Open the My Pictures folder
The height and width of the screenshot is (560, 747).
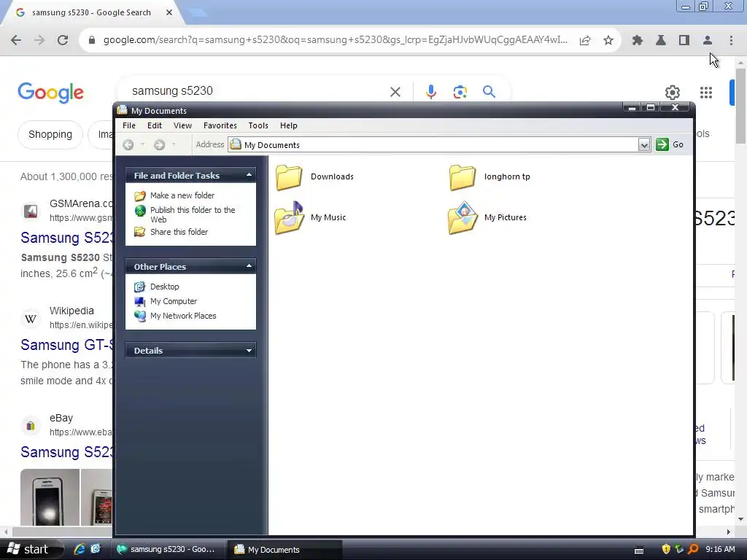click(487, 217)
